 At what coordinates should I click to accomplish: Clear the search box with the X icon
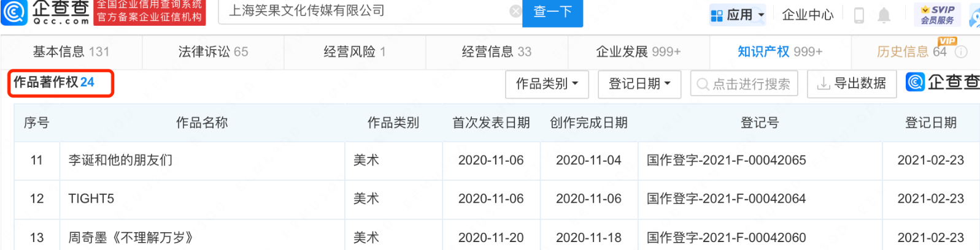[515, 12]
